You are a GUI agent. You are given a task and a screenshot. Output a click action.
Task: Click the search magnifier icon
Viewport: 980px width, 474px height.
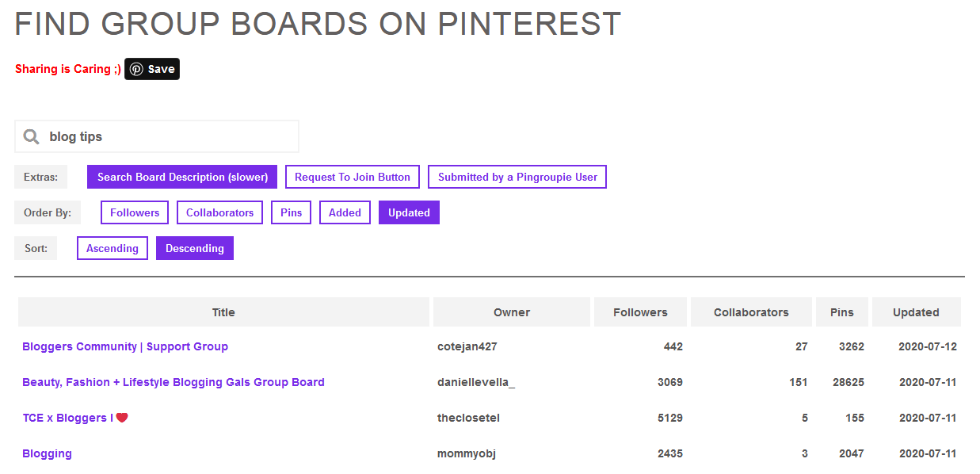coord(31,136)
